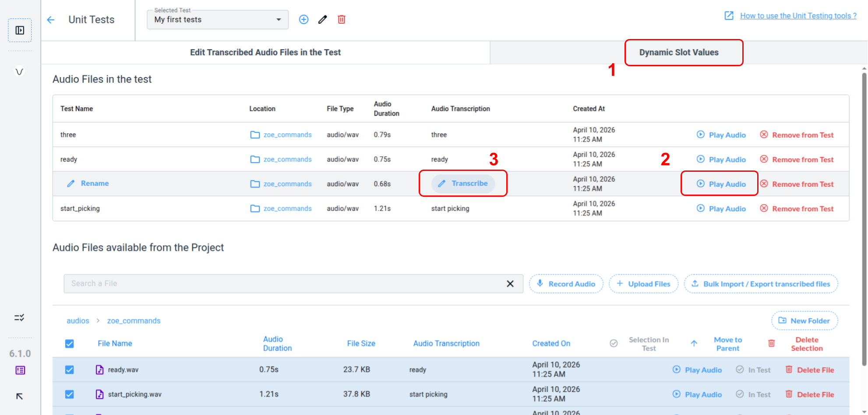Click the Transcribe button
The image size is (868, 415).
point(463,184)
